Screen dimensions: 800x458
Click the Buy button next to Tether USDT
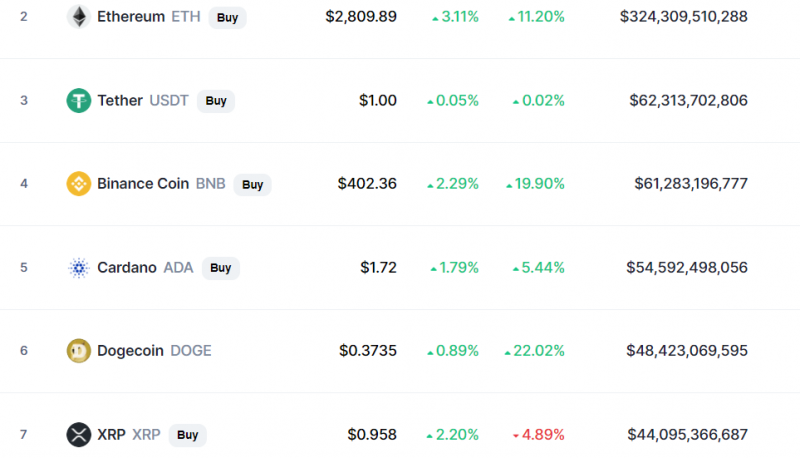coord(216,101)
